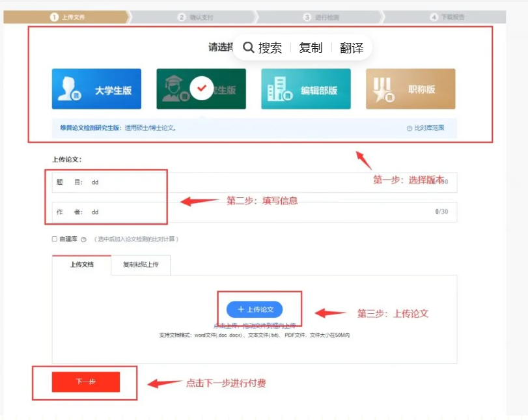Open the 比对库范围 link
The image size is (528, 420).
click(429, 128)
